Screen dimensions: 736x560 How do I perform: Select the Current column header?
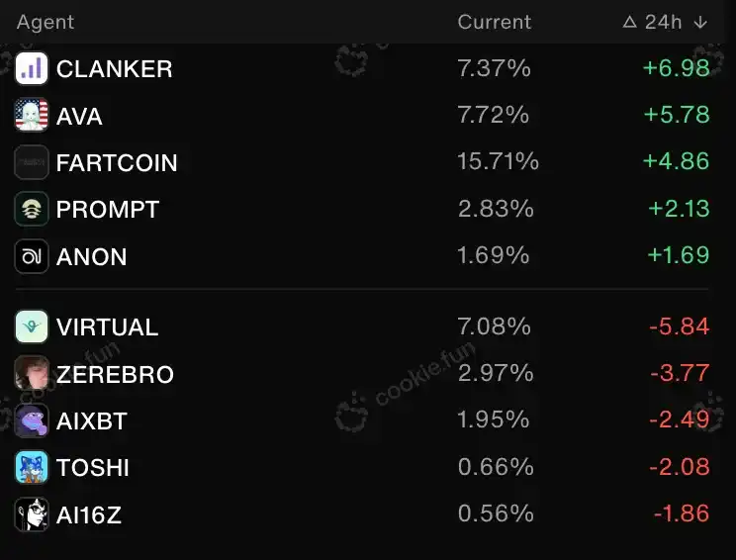point(494,22)
